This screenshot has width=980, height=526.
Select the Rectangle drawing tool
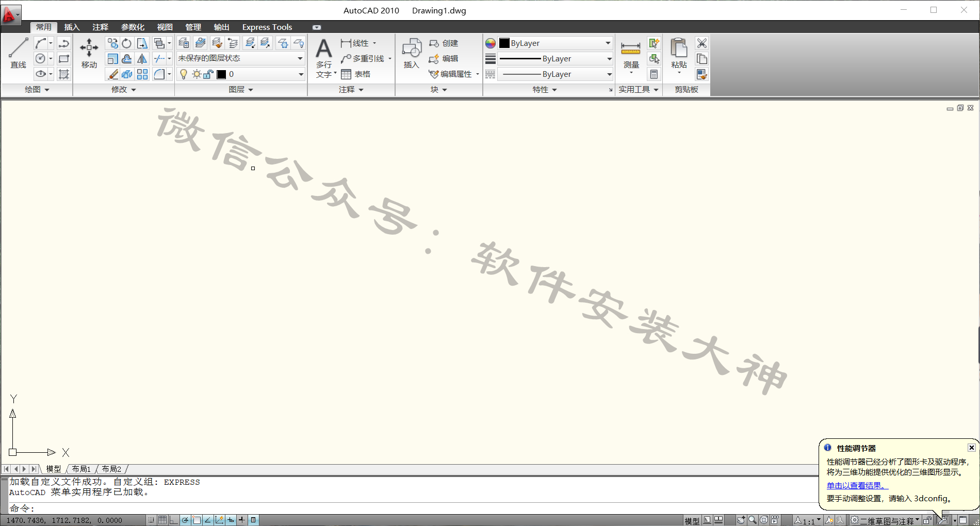click(x=64, y=59)
